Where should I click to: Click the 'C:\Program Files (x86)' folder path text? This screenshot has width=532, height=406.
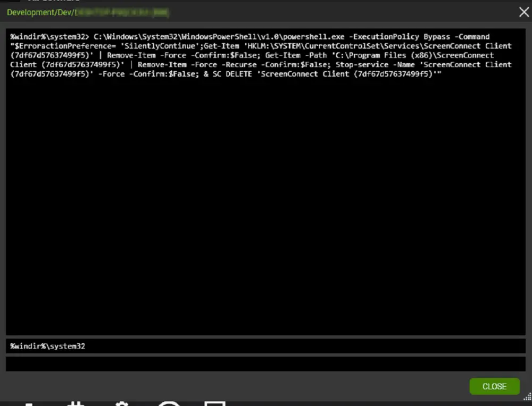[x=385, y=55]
